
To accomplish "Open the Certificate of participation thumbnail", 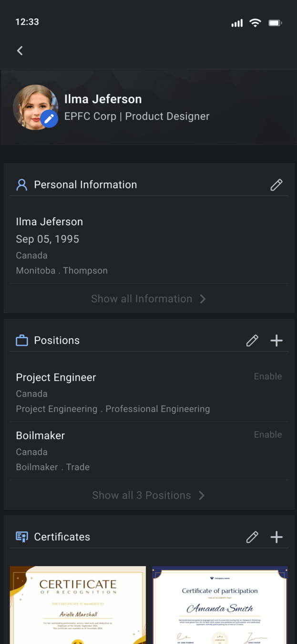I will click(220, 604).
